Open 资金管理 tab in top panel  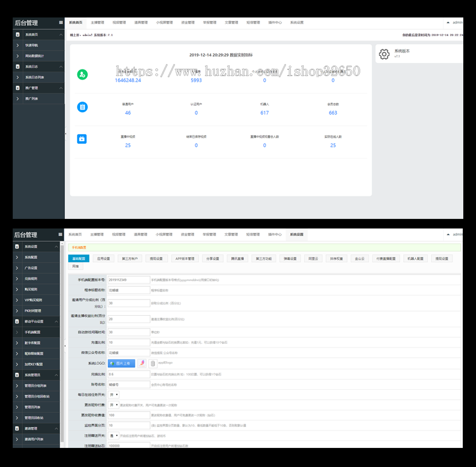point(188,22)
